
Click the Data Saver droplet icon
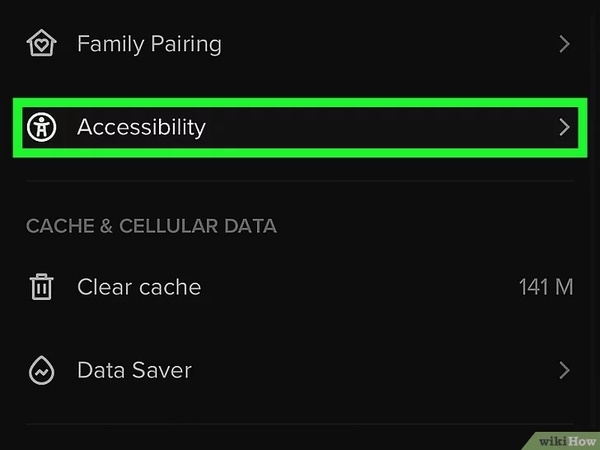pos(41,370)
